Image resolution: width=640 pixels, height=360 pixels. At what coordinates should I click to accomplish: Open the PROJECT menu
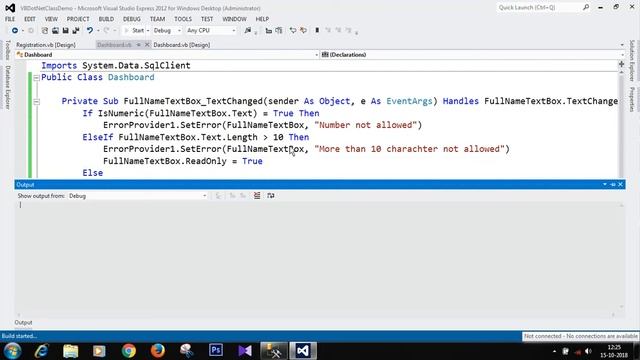pyautogui.click(x=78, y=19)
